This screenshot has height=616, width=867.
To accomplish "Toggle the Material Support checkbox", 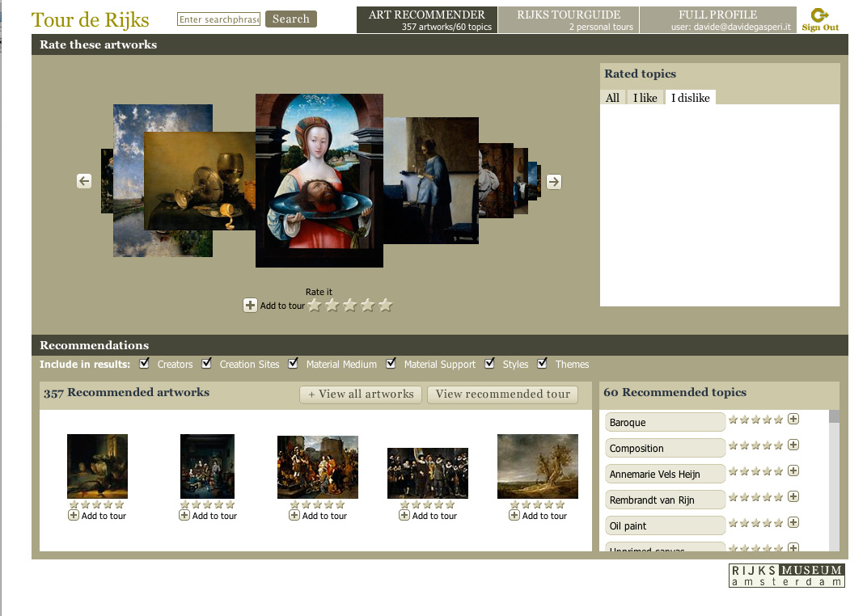I will [391, 364].
